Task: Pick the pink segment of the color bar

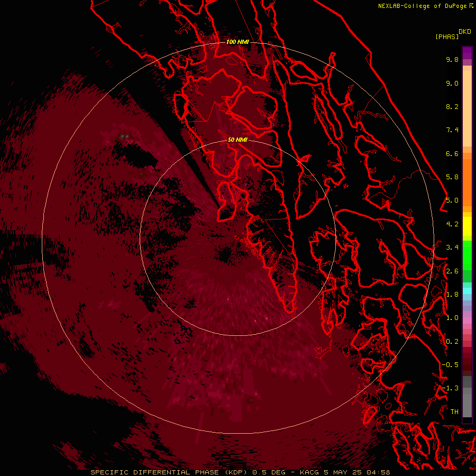Action: pos(467,321)
